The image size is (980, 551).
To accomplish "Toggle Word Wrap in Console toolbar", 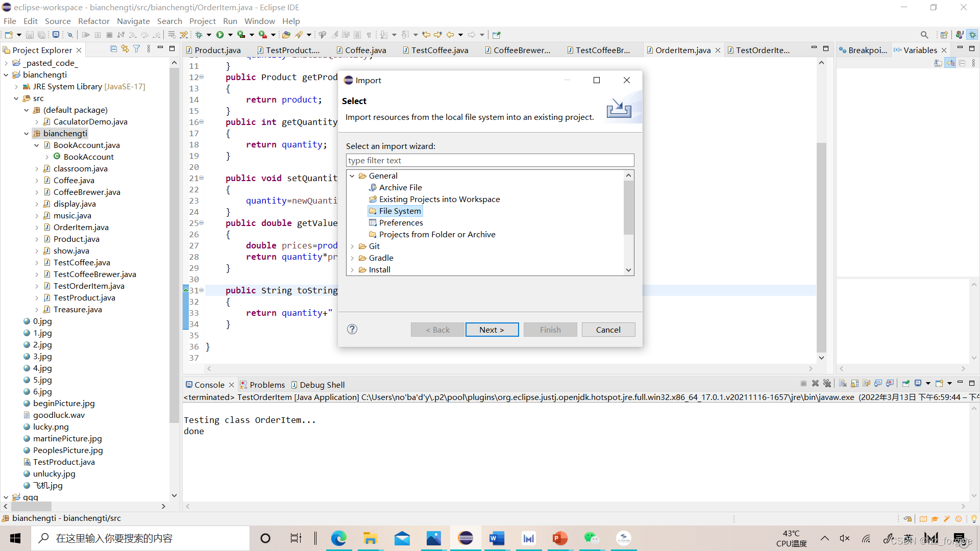I will coord(866,383).
